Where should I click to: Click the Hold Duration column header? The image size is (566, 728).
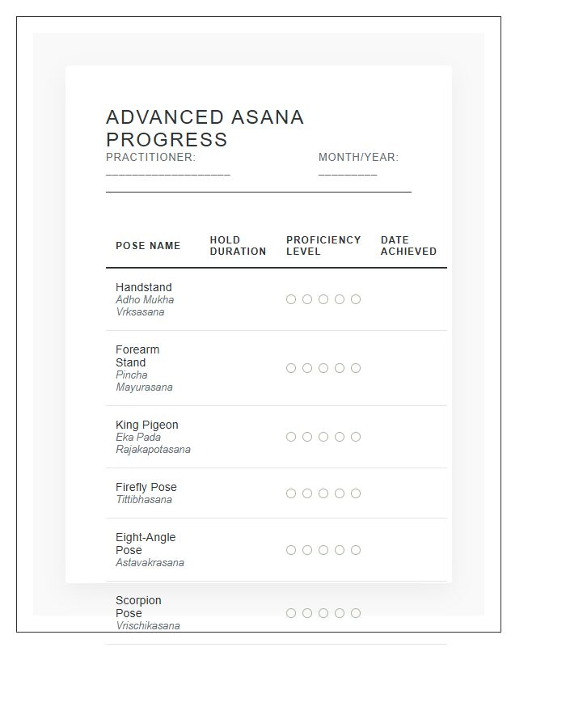(x=239, y=246)
